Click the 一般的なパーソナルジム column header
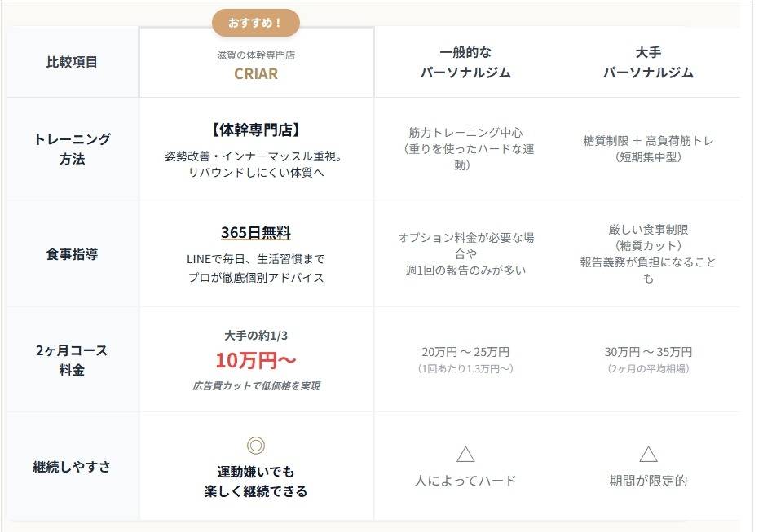Screen dimensions: 763x532 pyautogui.click(x=465, y=62)
